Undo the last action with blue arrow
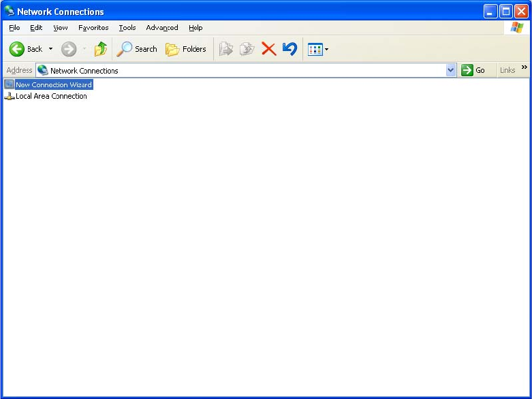The width and height of the screenshot is (532, 399). [x=290, y=49]
